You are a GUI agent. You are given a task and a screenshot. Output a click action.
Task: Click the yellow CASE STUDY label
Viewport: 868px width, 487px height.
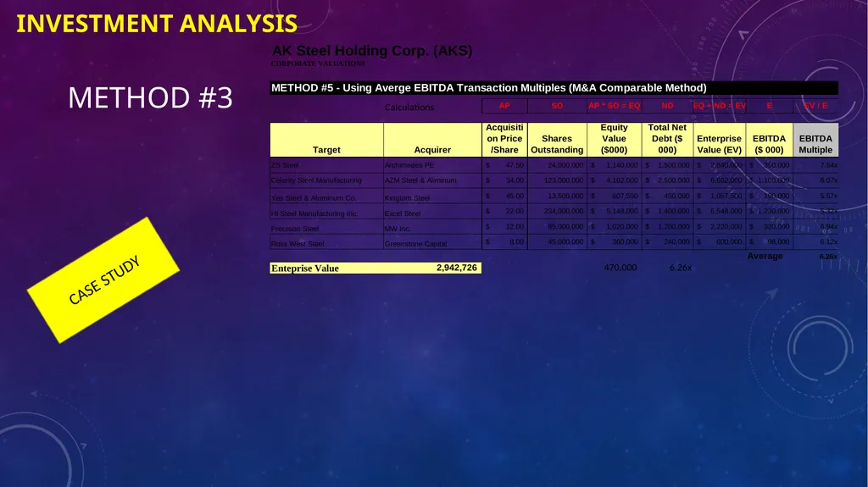tap(103, 280)
